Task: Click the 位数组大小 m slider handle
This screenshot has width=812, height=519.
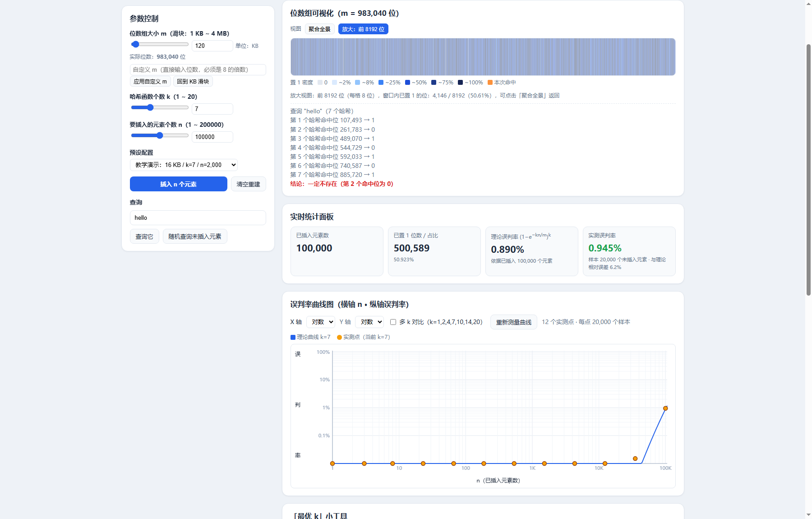Action: coord(135,44)
